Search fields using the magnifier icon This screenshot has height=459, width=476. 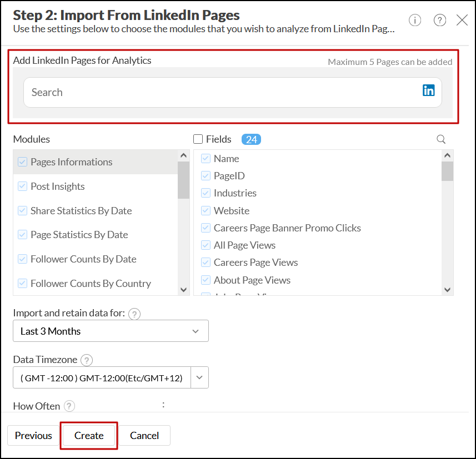[441, 139]
